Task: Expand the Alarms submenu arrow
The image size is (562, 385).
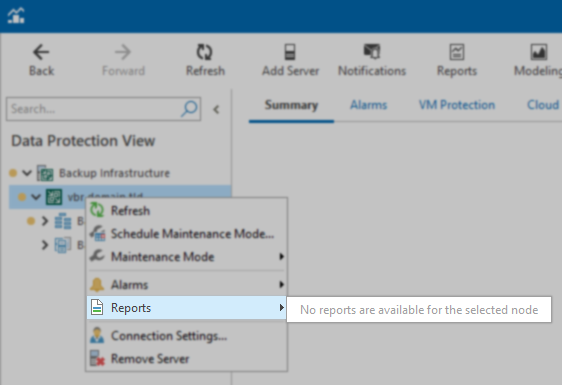Action: [x=281, y=285]
